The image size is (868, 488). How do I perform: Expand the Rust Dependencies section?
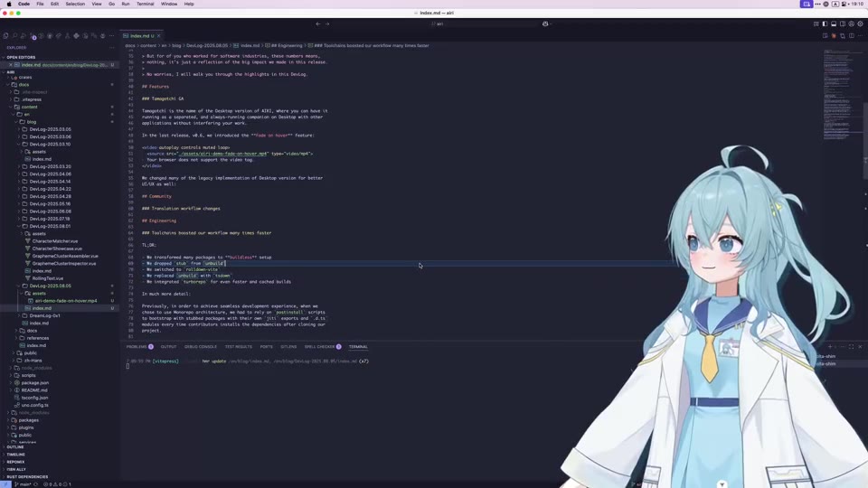point(27,477)
